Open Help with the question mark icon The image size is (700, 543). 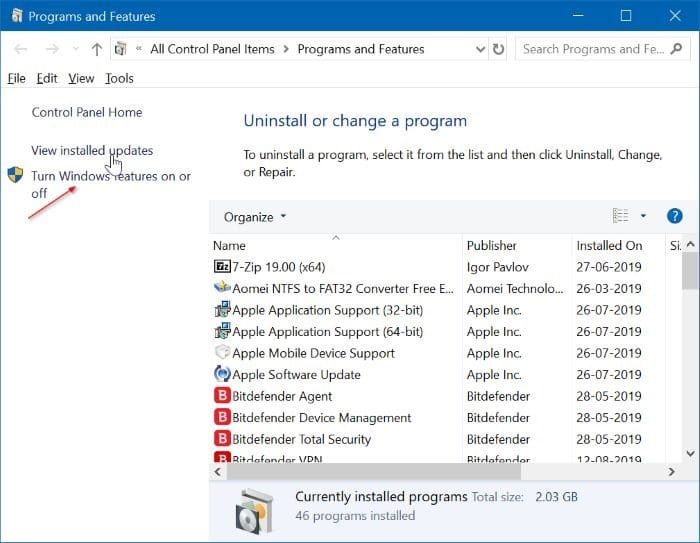(675, 216)
